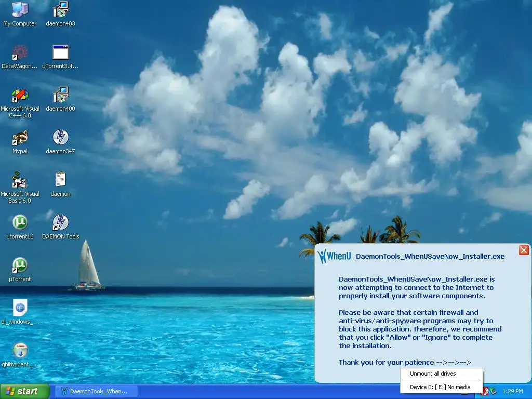Click the DaemonTools_WhenUSaveNow_Installer.exe popup title
Viewport: 532px width, 399px height.
pyautogui.click(x=430, y=257)
